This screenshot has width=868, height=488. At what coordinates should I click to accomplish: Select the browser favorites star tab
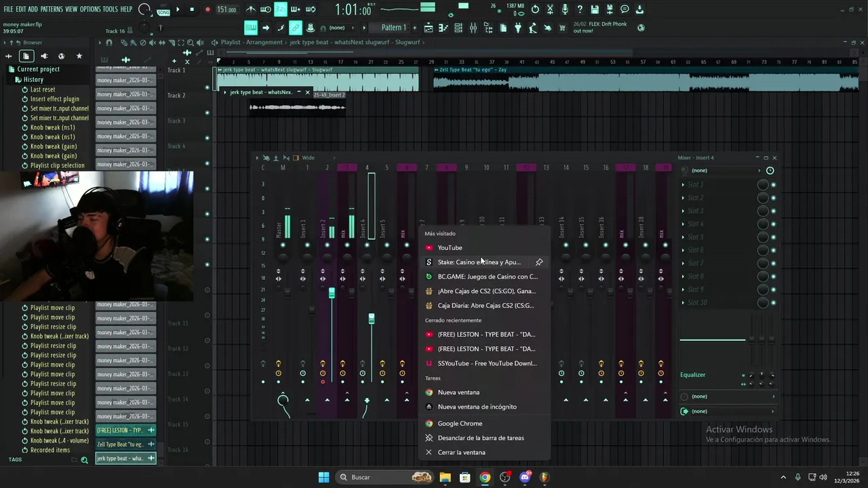79,56
